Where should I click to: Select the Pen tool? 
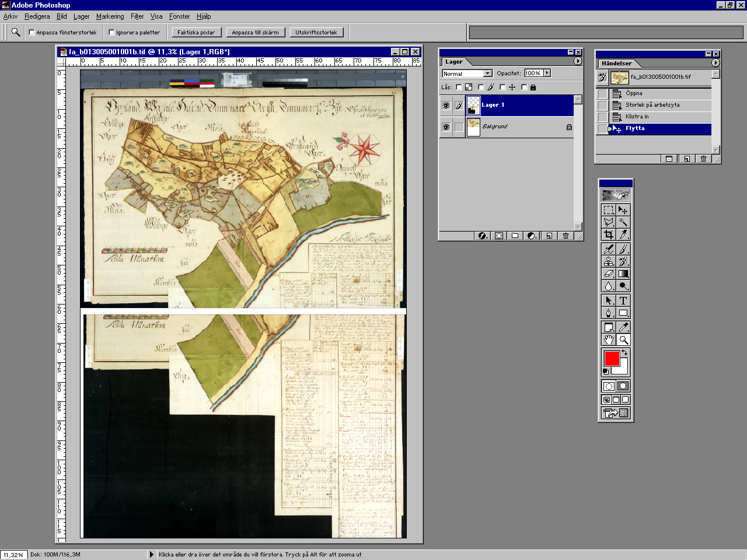click(x=609, y=313)
